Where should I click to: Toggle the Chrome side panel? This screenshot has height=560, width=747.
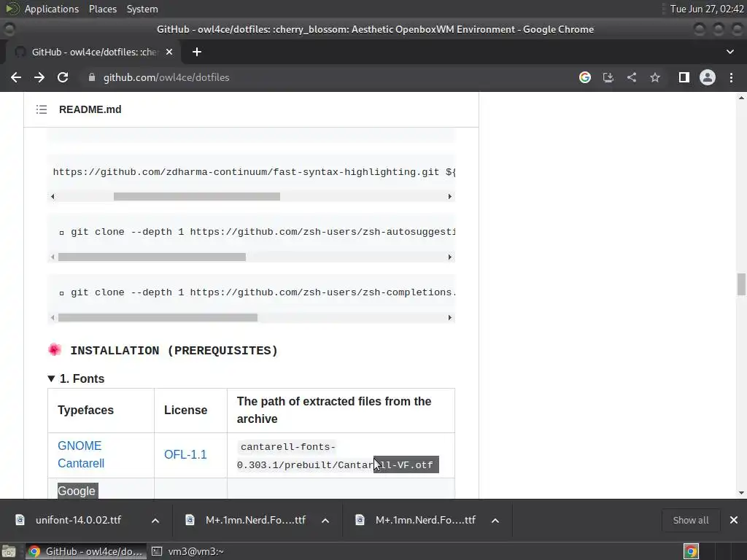[x=684, y=77]
